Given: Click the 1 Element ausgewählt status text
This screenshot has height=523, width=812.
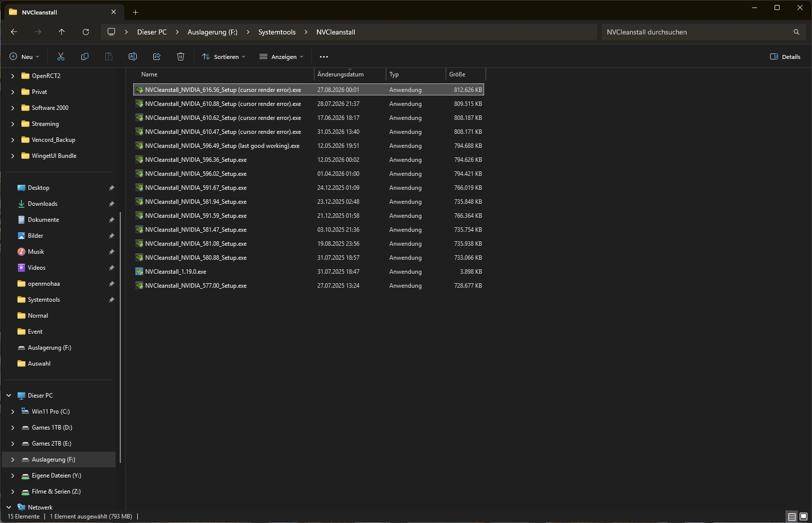Looking at the screenshot, I should pyautogui.click(x=91, y=517).
